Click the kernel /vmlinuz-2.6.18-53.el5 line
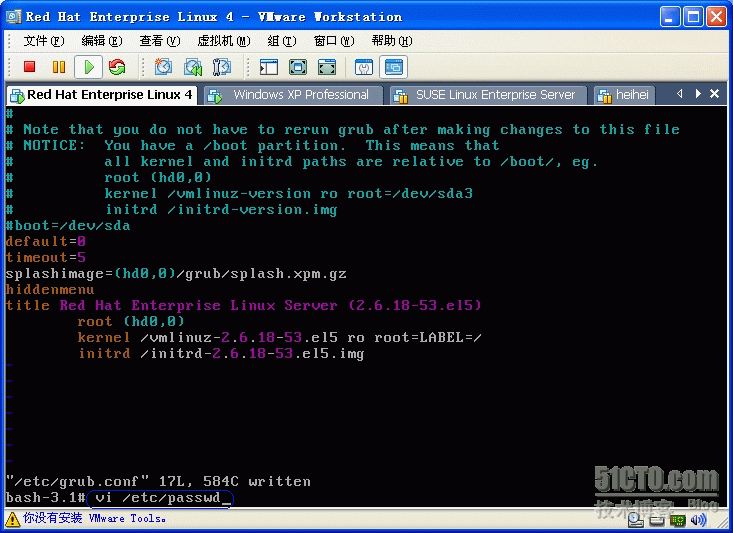The height and width of the screenshot is (533, 733). click(280, 337)
